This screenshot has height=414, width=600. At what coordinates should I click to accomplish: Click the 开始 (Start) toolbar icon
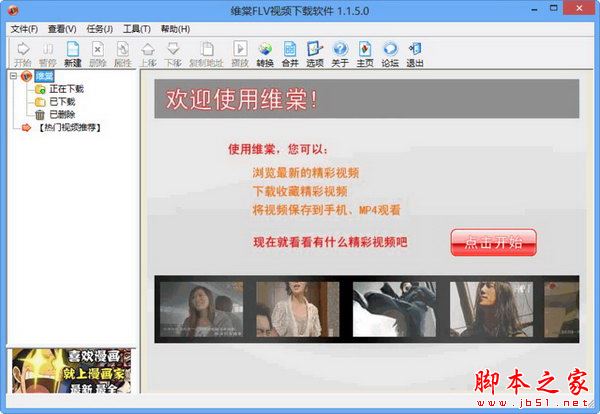pos(23,54)
